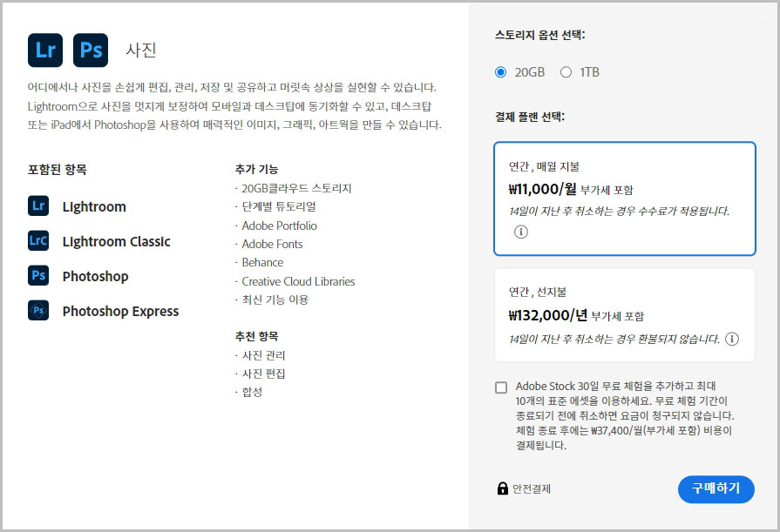The width and height of the screenshot is (780, 532).
Task: Select the 1TB storage option
Action: [566, 72]
